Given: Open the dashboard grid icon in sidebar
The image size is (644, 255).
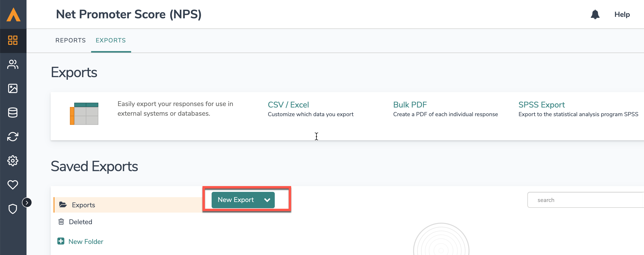Looking at the screenshot, I should click(13, 40).
